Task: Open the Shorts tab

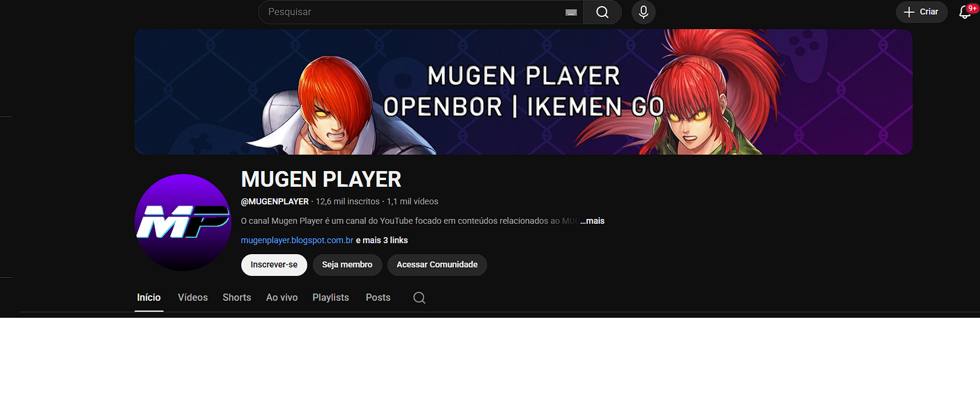Action: 236,298
